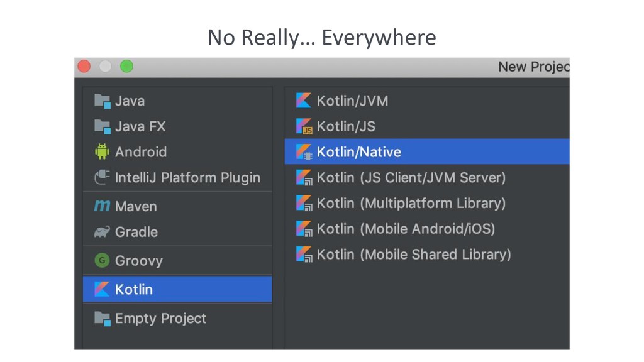Select Kotlin/Native project template
The width and height of the screenshot is (644, 362).
pyautogui.click(x=427, y=152)
